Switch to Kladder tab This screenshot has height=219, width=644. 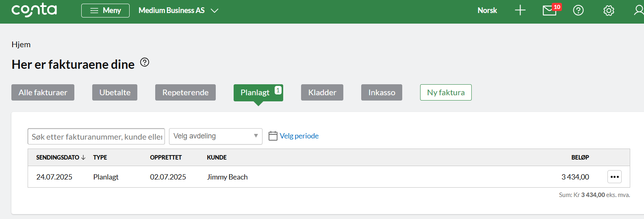(322, 92)
